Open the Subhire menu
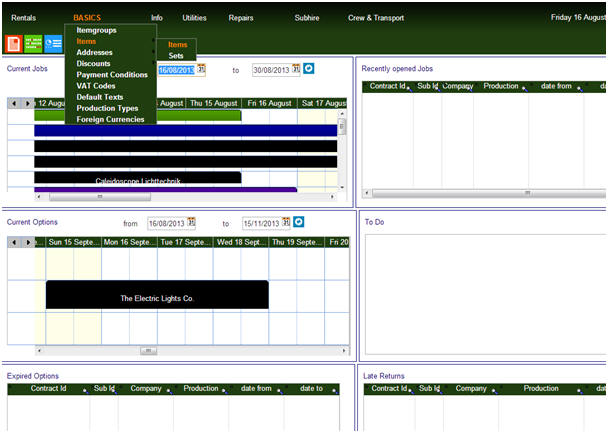 [307, 18]
